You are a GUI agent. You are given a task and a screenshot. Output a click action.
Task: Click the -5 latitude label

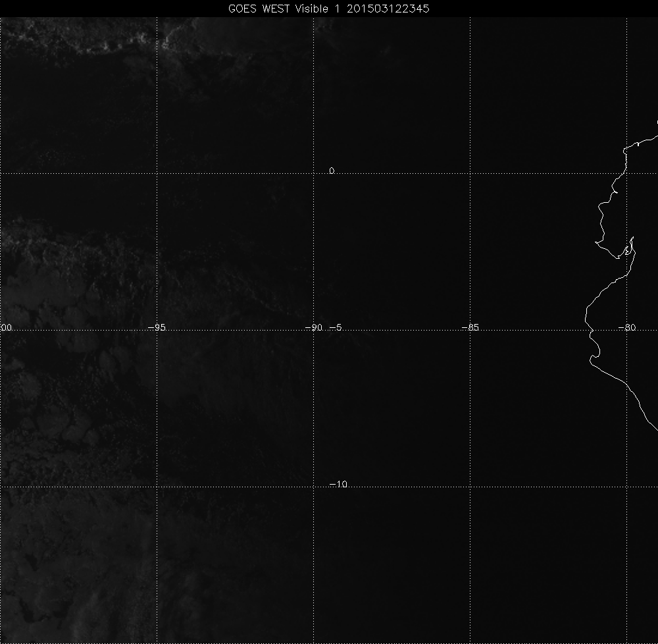pos(334,327)
